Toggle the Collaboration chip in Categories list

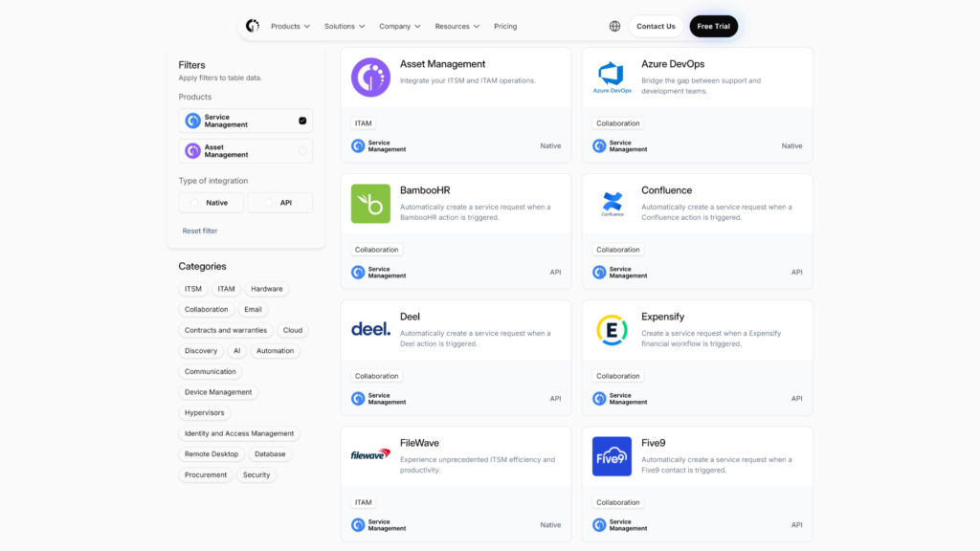[x=207, y=309]
